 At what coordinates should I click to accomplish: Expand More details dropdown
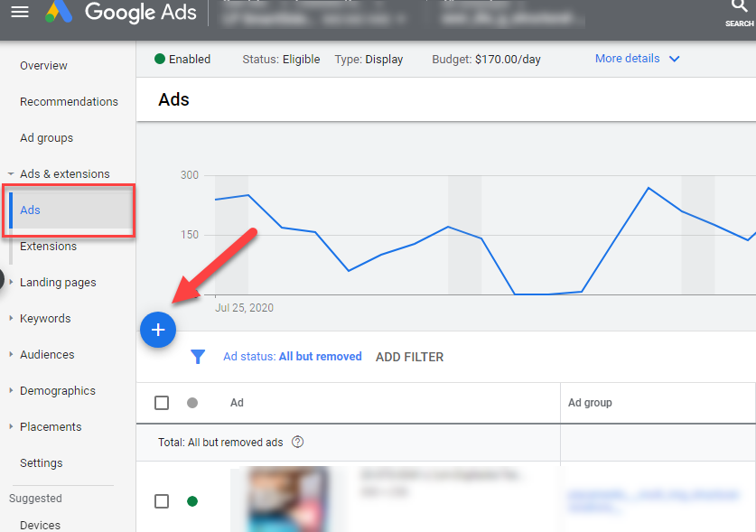[x=637, y=59]
